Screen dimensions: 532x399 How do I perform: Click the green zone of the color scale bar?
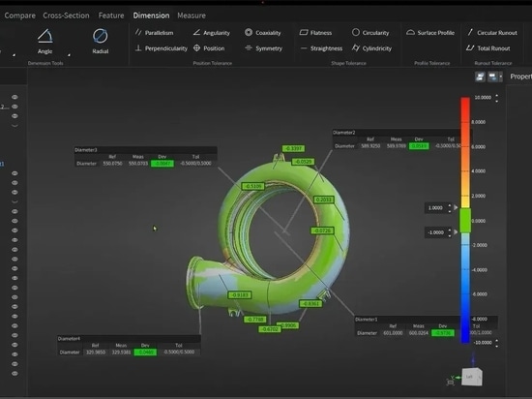pos(465,221)
